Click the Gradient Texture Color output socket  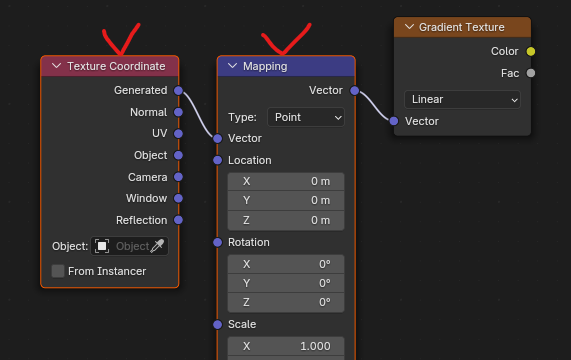tap(531, 51)
